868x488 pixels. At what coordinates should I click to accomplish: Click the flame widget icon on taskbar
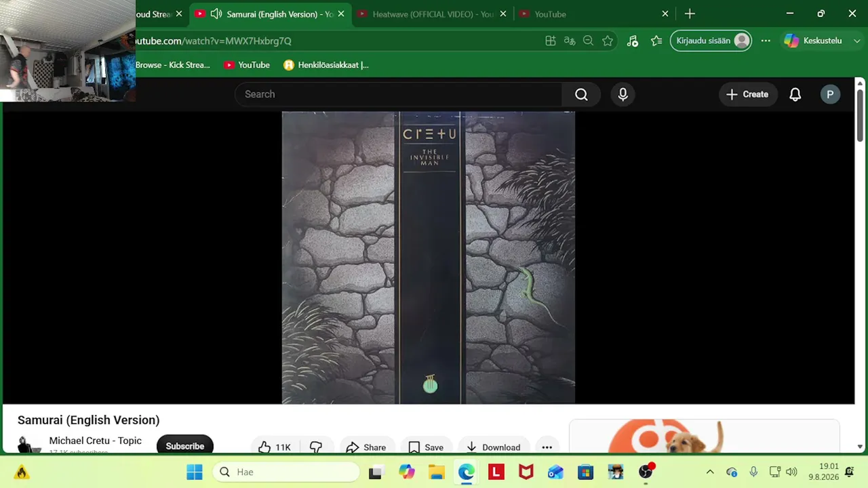(x=22, y=472)
